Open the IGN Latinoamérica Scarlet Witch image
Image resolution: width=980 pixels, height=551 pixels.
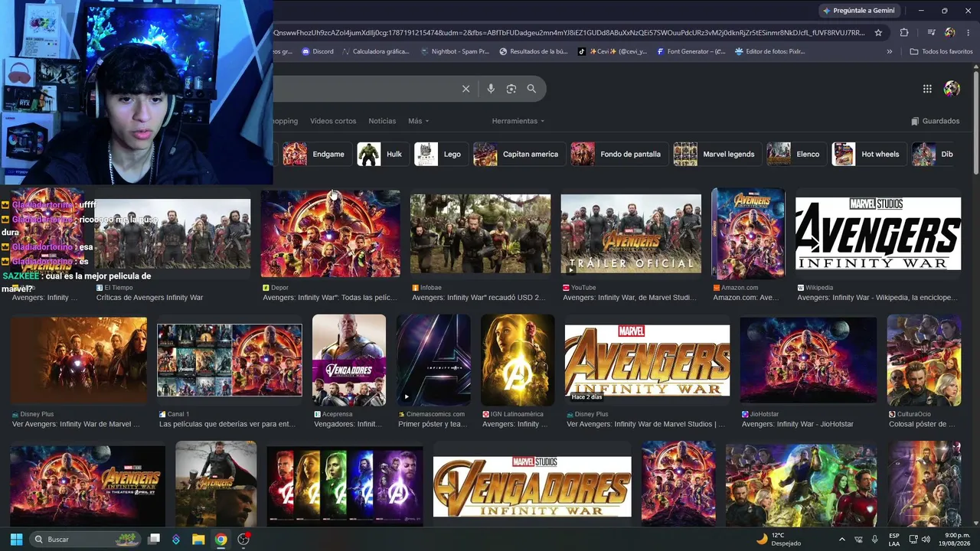(x=518, y=360)
